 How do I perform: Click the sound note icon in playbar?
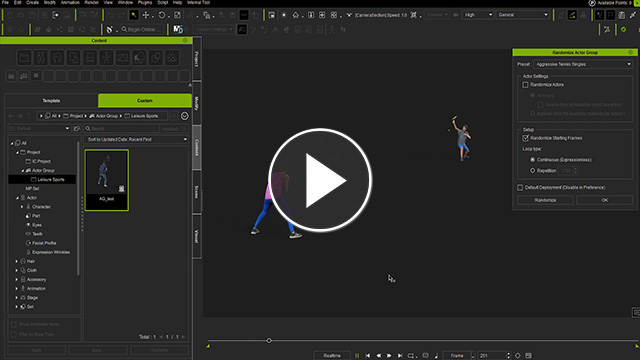(436, 356)
